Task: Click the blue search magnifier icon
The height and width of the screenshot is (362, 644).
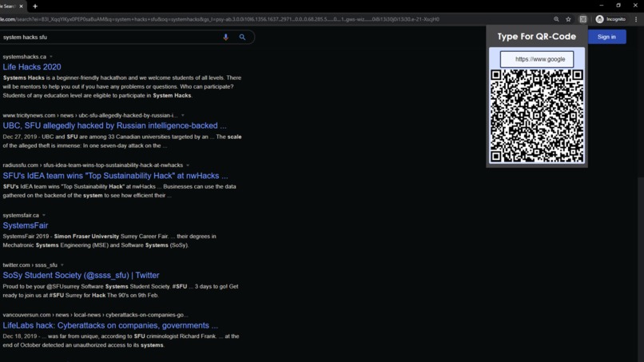Action: point(242,37)
